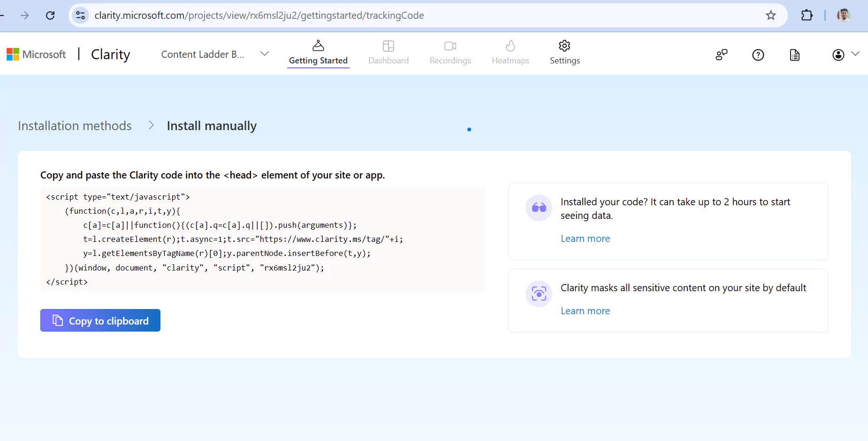Viewport: 868px width, 441px height.
Task: Open the help question mark icon
Action: (x=758, y=55)
